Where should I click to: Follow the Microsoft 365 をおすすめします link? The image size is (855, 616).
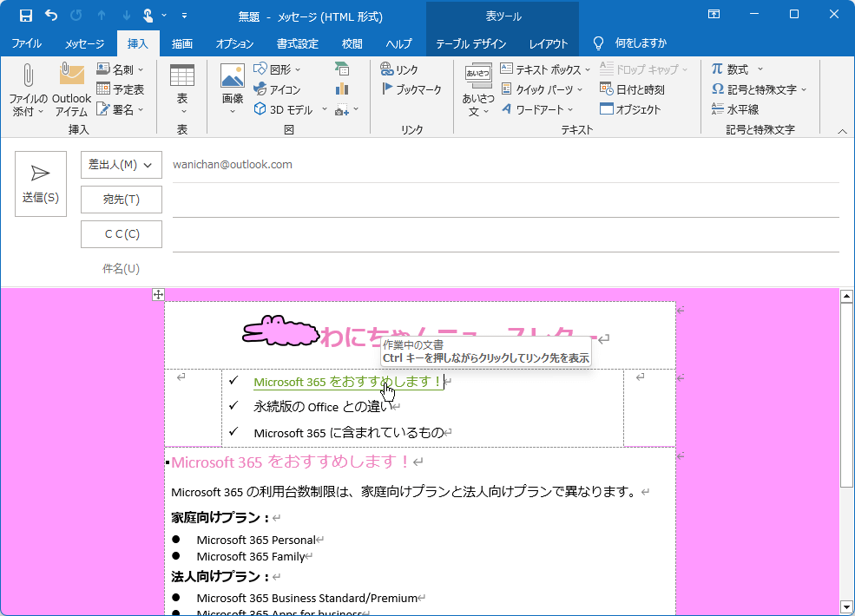point(347,382)
